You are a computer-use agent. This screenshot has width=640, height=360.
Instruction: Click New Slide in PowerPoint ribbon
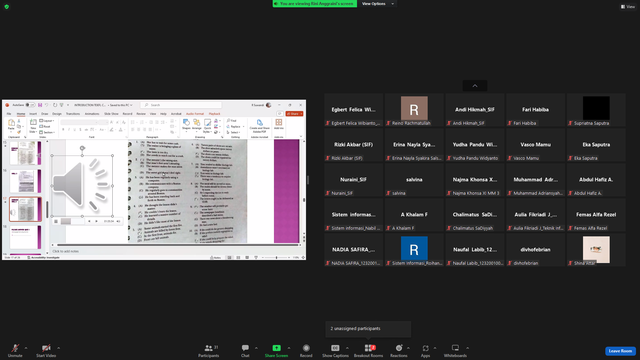click(x=33, y=125)
